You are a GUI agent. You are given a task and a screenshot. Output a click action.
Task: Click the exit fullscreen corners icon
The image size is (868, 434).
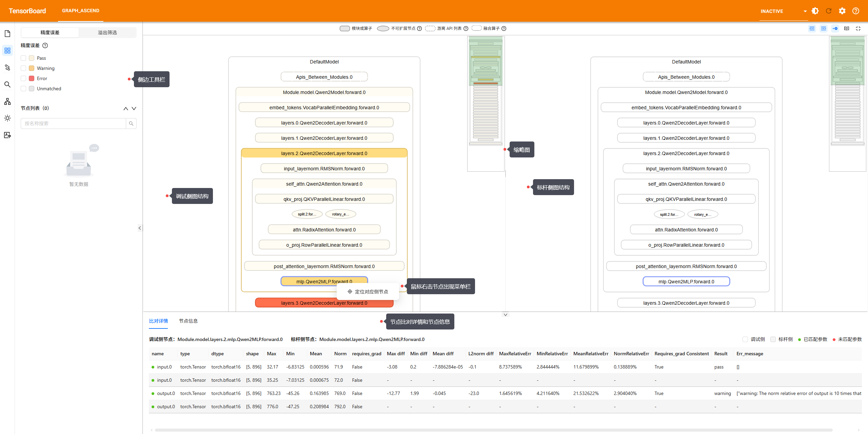858,29
